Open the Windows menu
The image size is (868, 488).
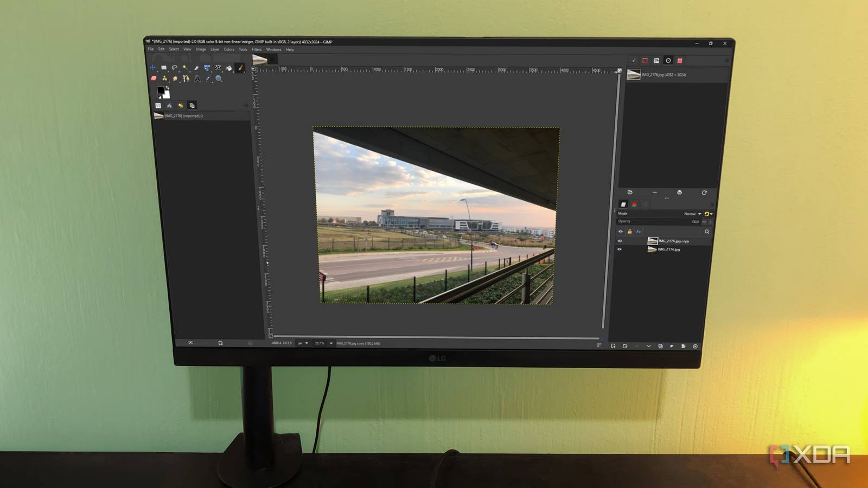coord(273,49)
